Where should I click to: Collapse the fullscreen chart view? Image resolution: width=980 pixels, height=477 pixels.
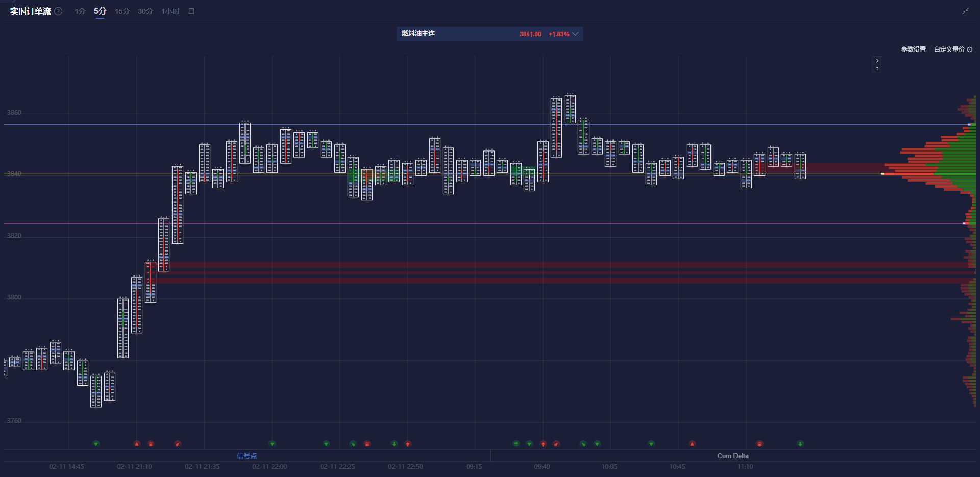click(965, 11)
